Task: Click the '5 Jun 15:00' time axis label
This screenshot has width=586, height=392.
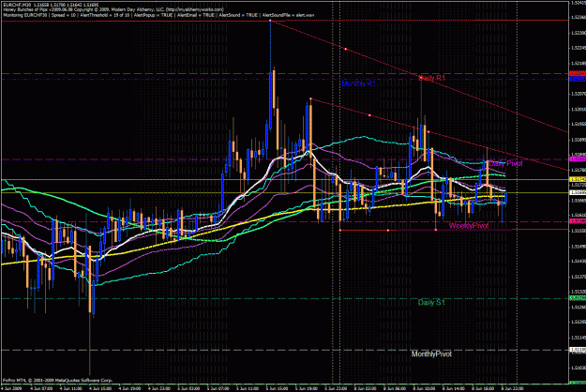Action: tap(278, 388)
